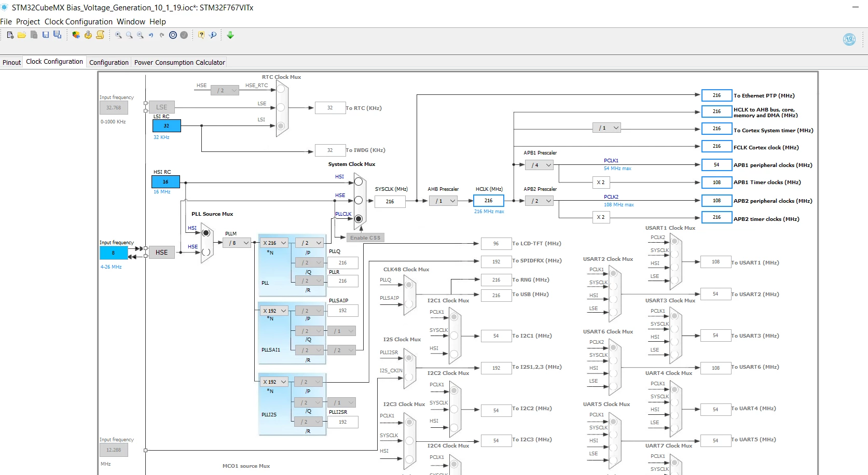Open the APB2 Prescaler /2 dropdown
The width and height of the screenshot is (868, 475).
[540, 201]
